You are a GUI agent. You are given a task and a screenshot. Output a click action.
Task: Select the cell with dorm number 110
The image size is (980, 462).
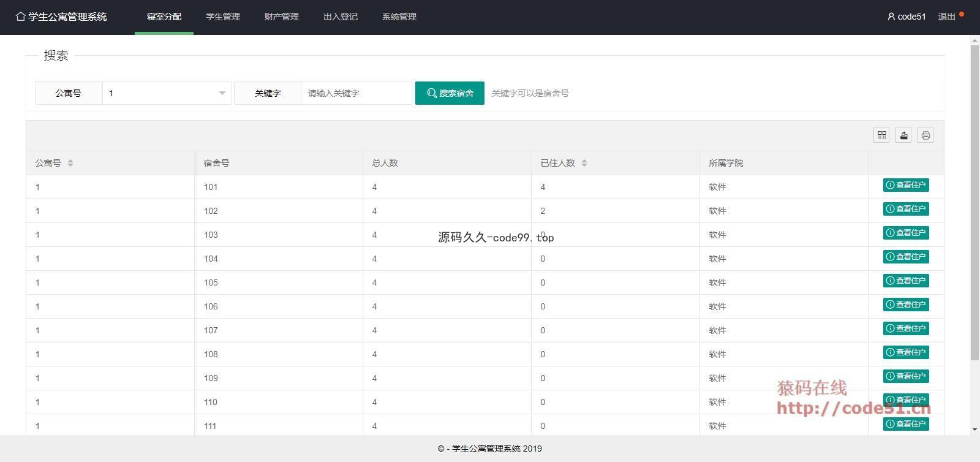279,402
